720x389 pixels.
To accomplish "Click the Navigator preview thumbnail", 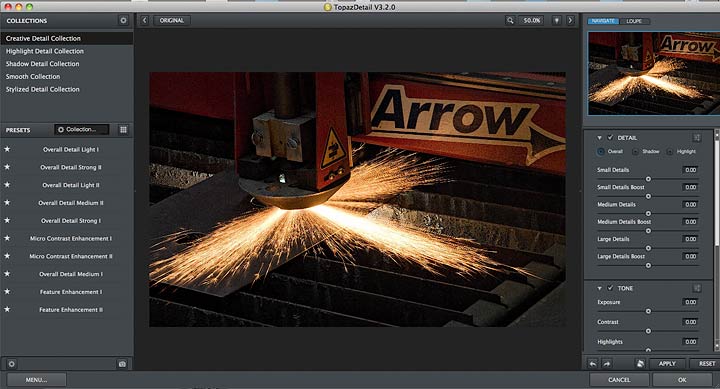I will coord(654,73).
